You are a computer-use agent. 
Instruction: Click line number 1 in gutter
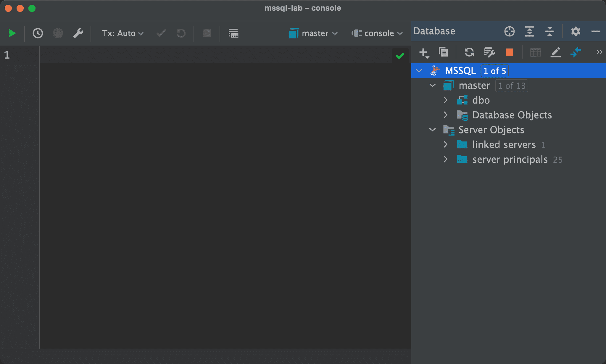tap(7, 55)
